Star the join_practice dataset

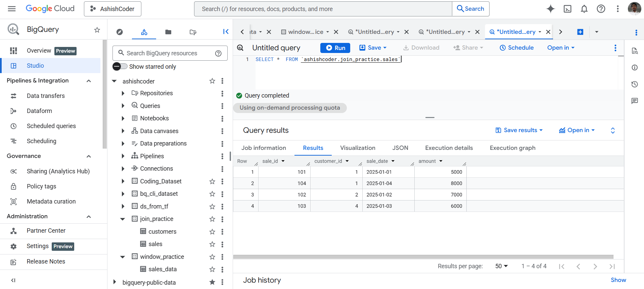click(212, 219)
